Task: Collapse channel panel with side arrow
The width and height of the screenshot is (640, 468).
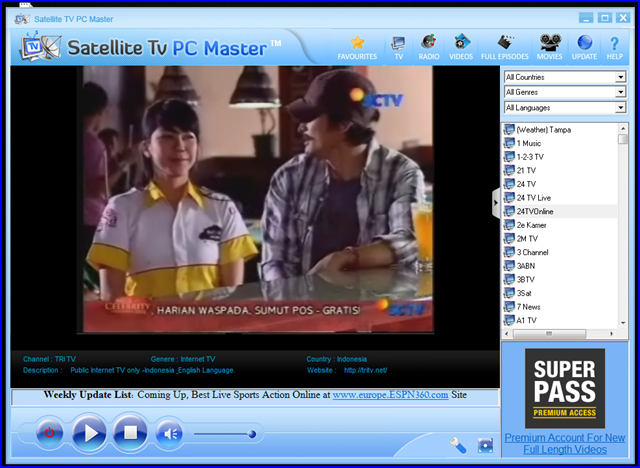Action: point(496,203)
